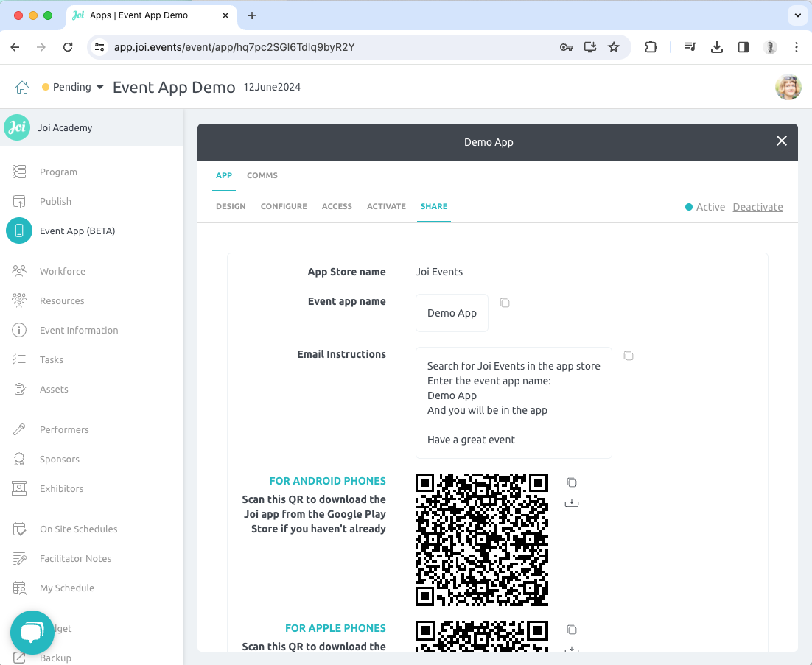Click the Active status indicator
This screenshot has width=812, height=665.
tap(705, 207)
